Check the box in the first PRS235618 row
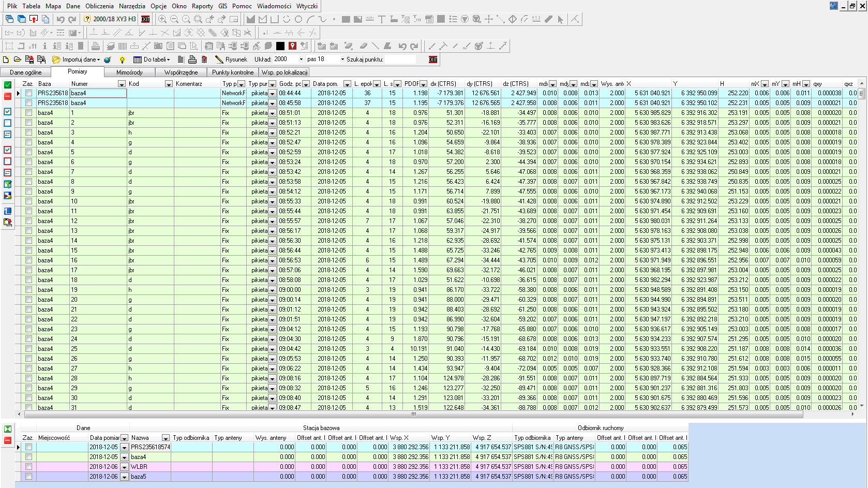The image size is (868, 488). pos(29,93)
